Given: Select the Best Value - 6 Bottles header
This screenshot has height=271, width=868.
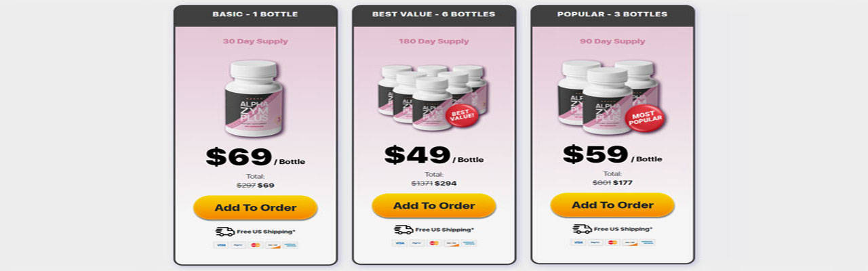Looking at the screenshot, I should (434, 15).
